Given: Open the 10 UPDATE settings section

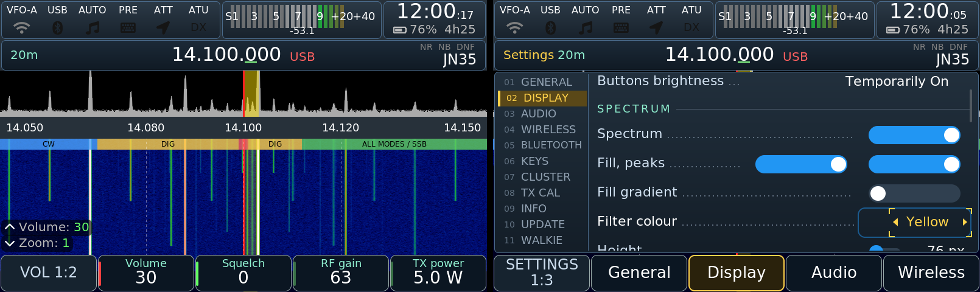Looking at the screenshot, I should click(x=542, y=224).
